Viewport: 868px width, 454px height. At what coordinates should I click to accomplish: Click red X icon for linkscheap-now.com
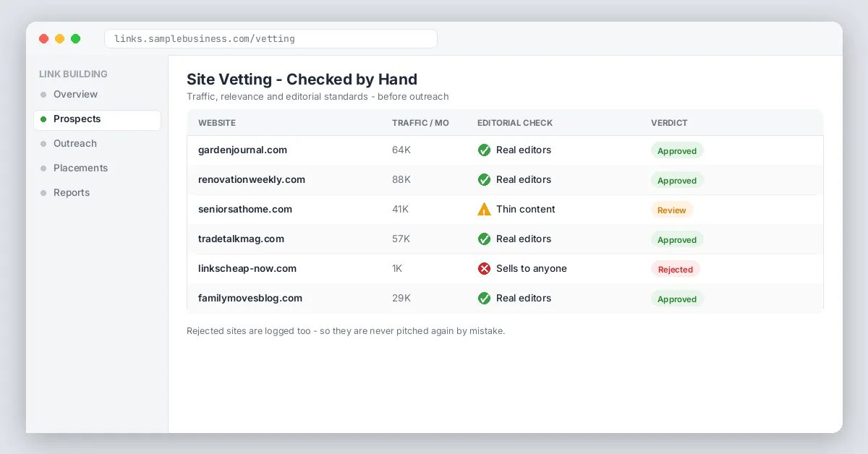click(x=485, y=269)
